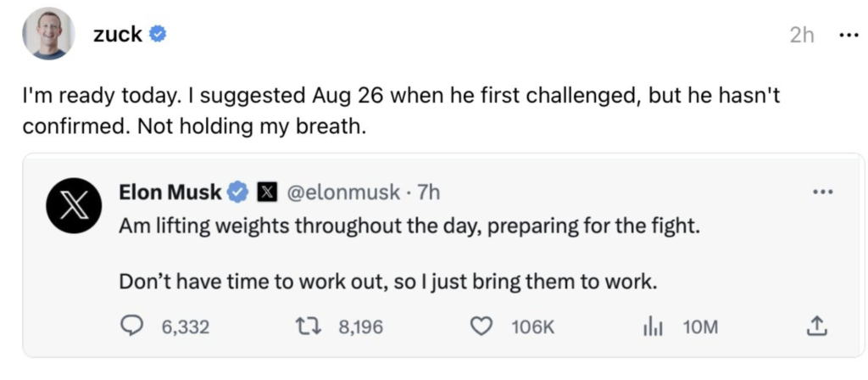Click the 2h post timestamp
The height and width of the screenshot is (380, 868).
coord(802,35)
